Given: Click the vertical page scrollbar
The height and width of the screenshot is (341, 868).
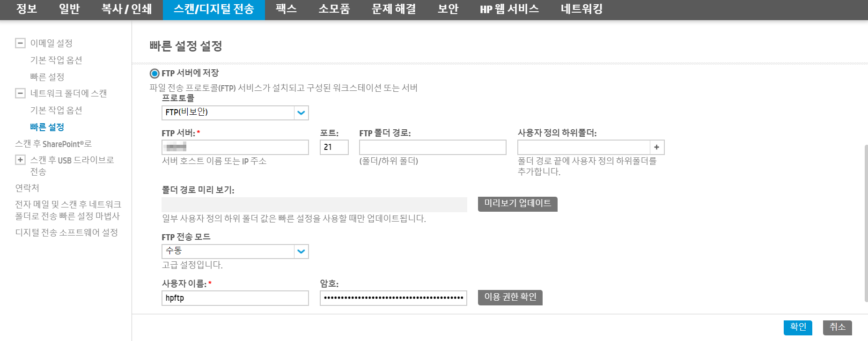Looking at the screenshot, I should (x=866, y=224).
